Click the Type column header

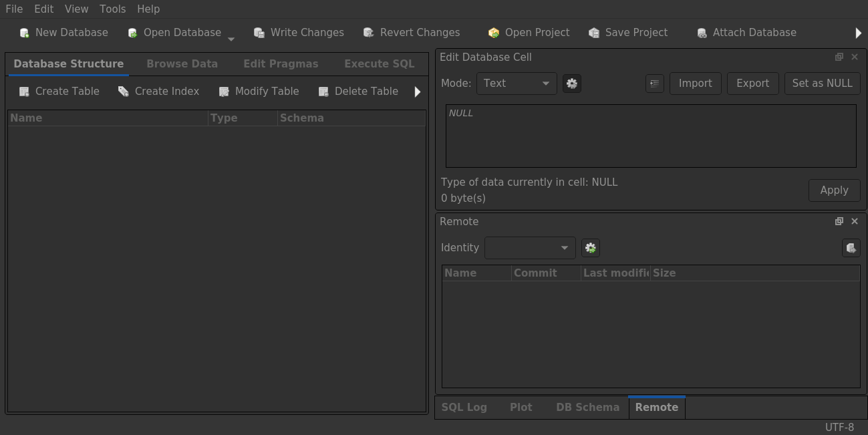(243, 118)
